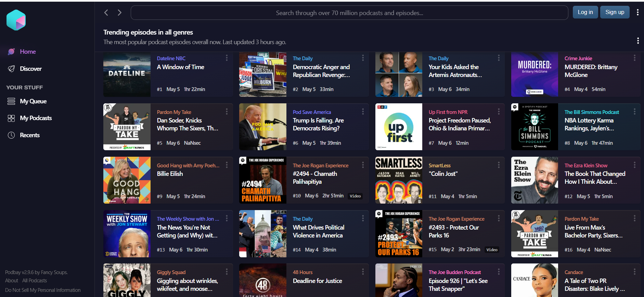Click the Good Hang cover artwork
This screenshot has height=297, width=644.
[x=127, y=180]
